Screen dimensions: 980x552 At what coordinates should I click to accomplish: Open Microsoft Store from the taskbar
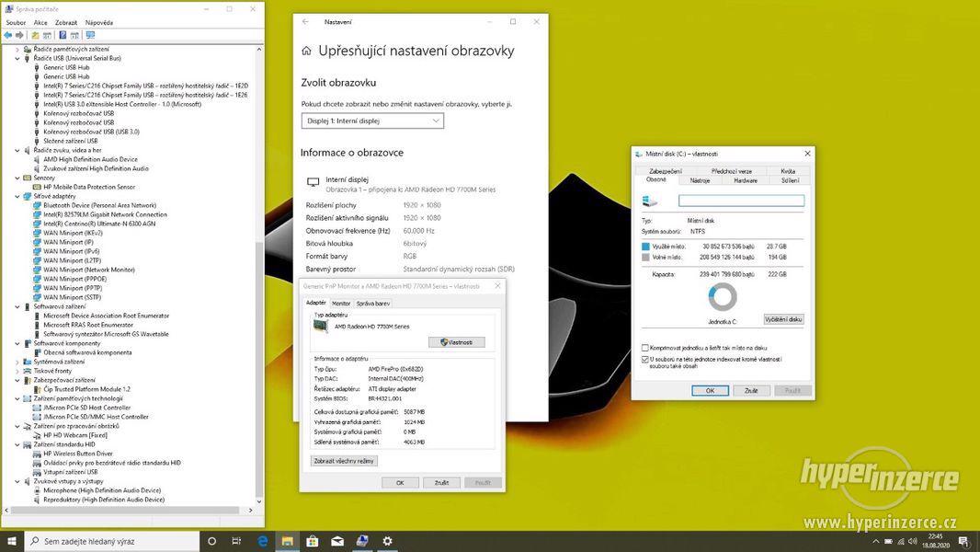(313, 541)
